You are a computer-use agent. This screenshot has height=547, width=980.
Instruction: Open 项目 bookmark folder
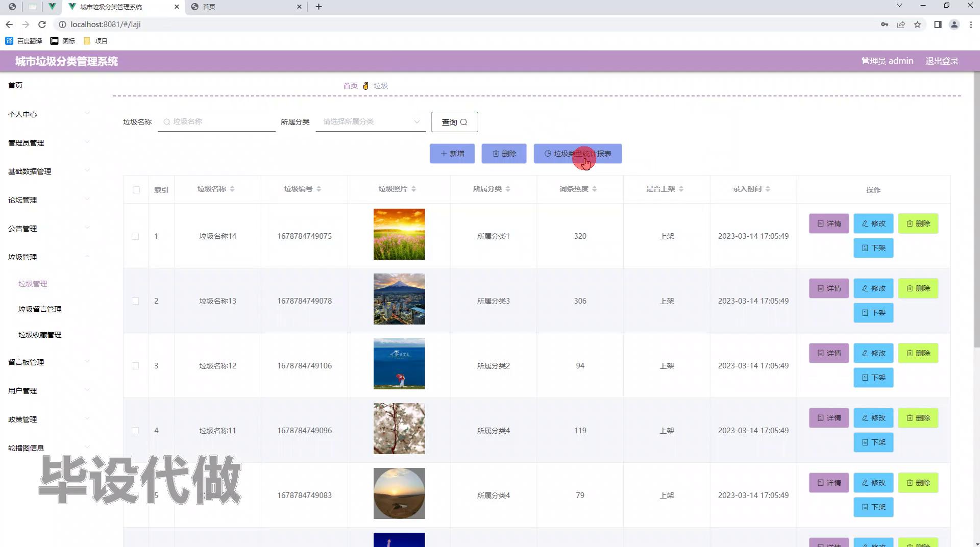(95, 41)
